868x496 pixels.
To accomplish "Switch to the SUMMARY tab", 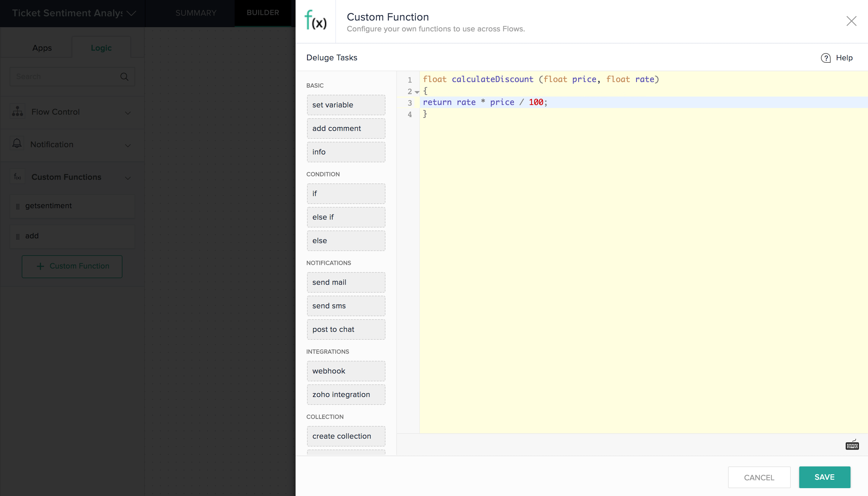I will [196, 13].
